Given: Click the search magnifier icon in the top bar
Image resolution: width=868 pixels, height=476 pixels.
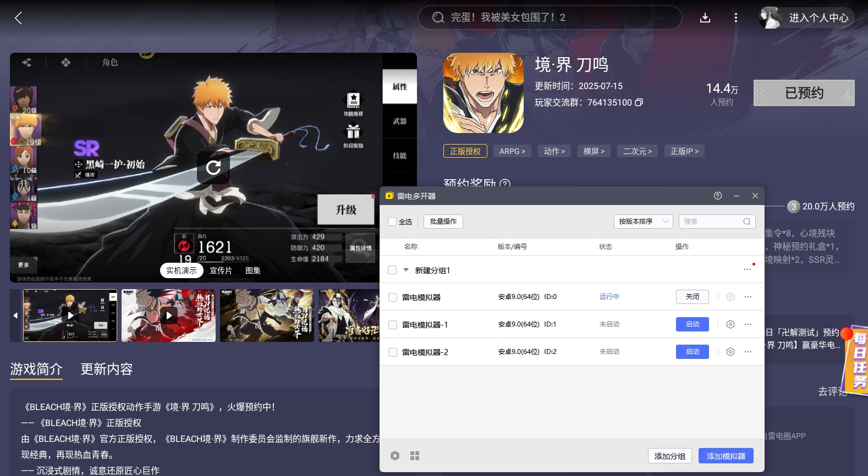Looking at the screenshot, I should (x=438, y=18).
